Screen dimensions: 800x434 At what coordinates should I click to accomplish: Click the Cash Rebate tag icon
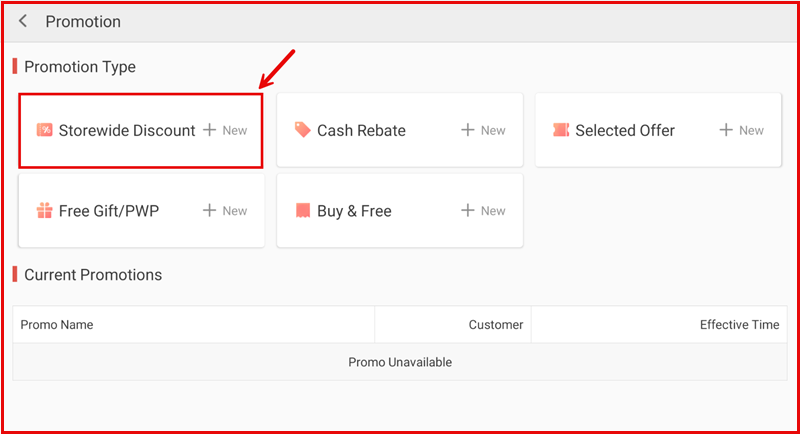[x=303, y=130]
